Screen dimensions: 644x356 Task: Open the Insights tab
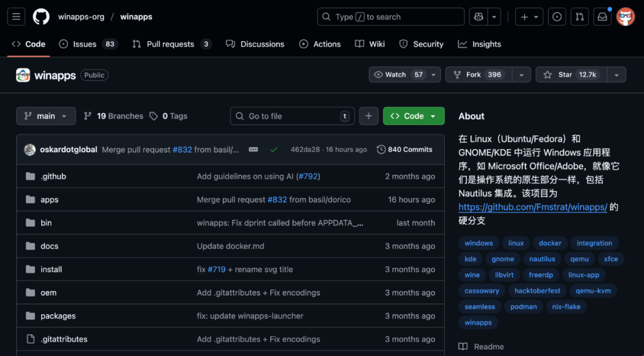[479, 44]
